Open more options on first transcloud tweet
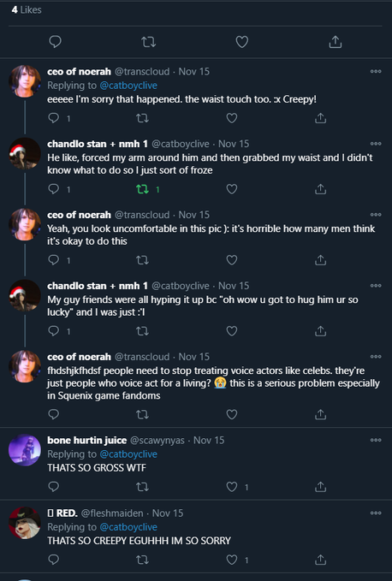Viewport: 392px width, 581px height. pyautogui.click(x=376, y=72)
